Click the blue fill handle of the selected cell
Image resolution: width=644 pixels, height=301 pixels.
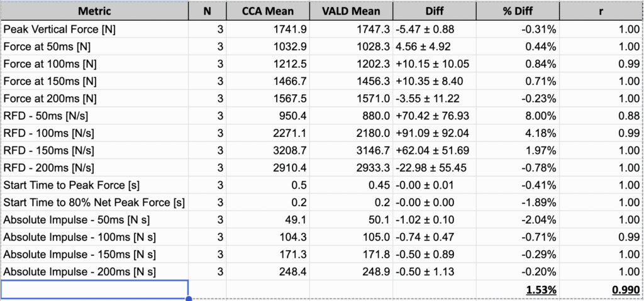[x=189, y=298]
